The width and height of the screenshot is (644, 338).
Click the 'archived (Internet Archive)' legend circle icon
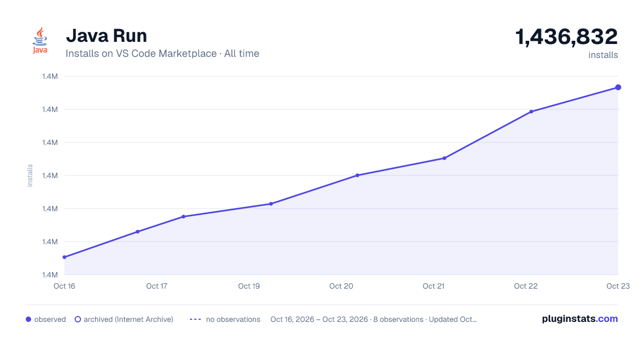pyautogui.click(x=78, y=319)
